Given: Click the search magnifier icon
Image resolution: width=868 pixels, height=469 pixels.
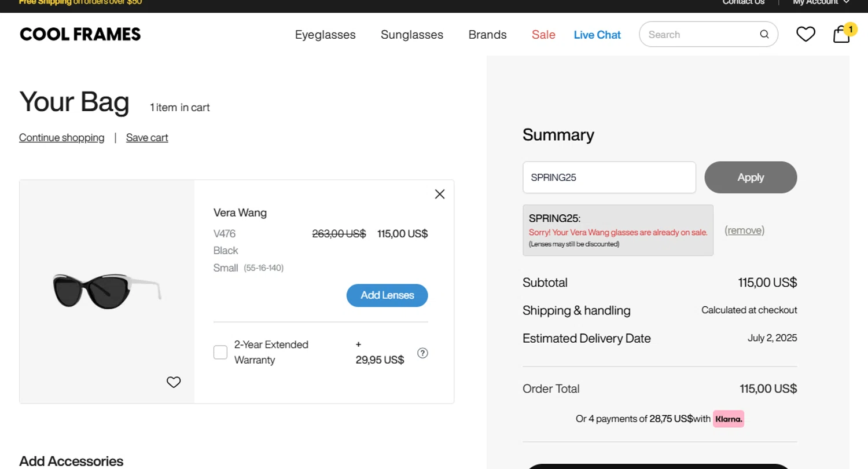Looking at the screenshot, I should (764, 34).
